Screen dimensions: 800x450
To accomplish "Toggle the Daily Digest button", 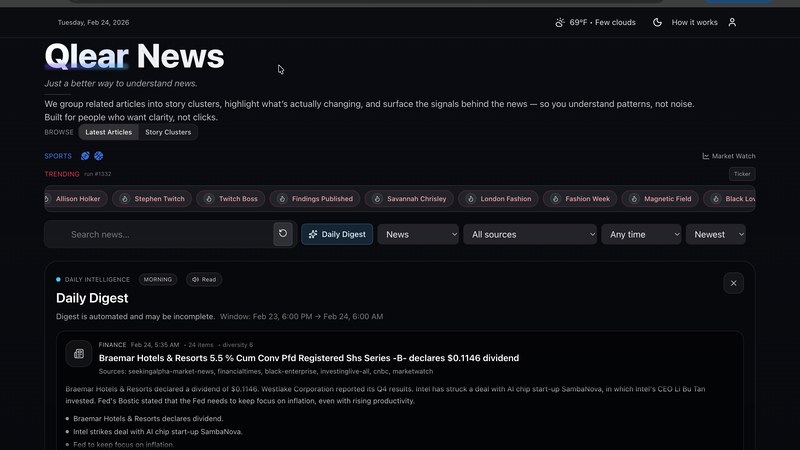I will coord(337,234).
